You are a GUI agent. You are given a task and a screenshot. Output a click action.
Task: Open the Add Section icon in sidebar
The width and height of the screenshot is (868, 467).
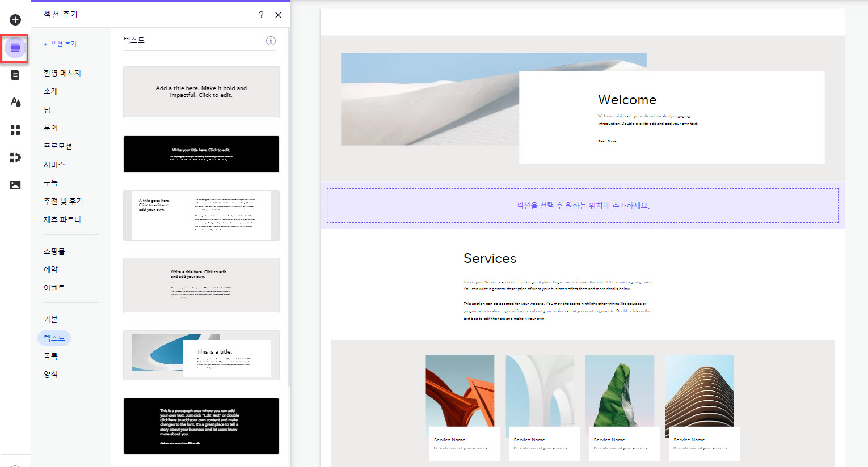[x=15, y=48]
